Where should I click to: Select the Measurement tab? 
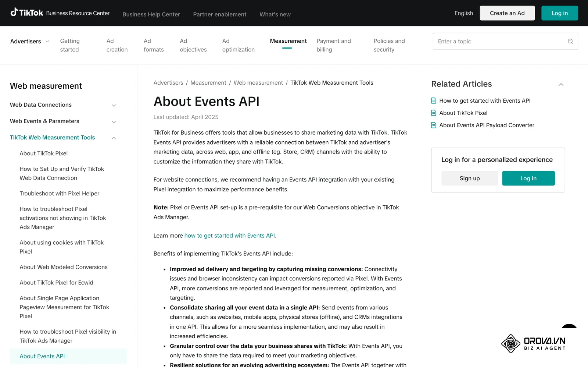[288, 41]
